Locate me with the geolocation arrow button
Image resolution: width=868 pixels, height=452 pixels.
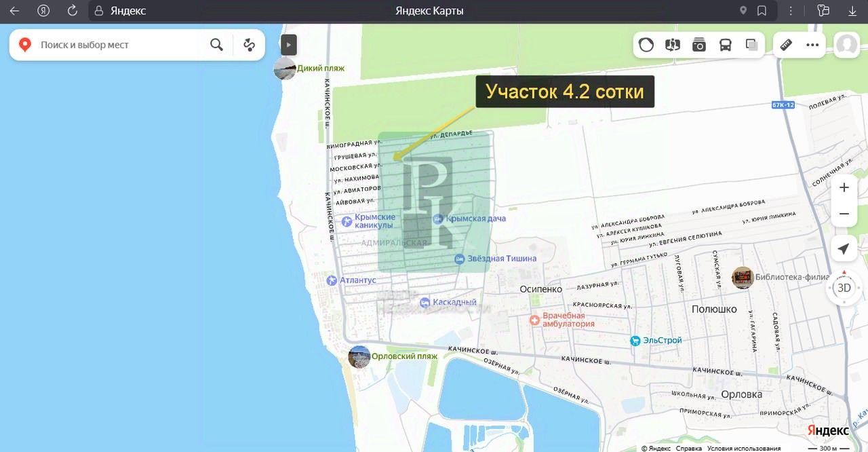pos(844,249)
